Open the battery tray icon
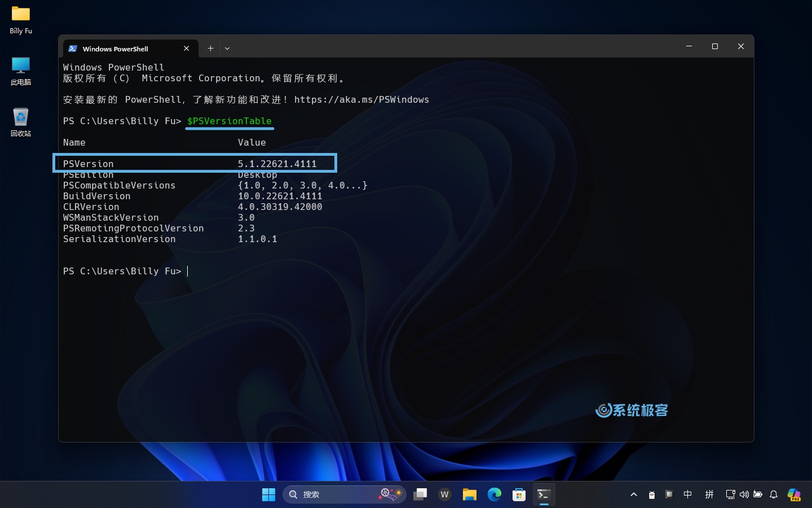This screenshot has height=508, width=812. [x=758, y=494]
